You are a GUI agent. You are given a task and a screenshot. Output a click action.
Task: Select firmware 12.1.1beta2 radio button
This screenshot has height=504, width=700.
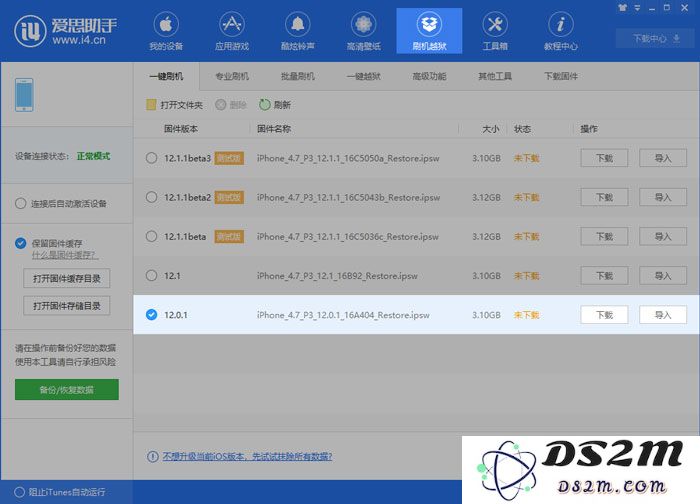tap(151, 197)
